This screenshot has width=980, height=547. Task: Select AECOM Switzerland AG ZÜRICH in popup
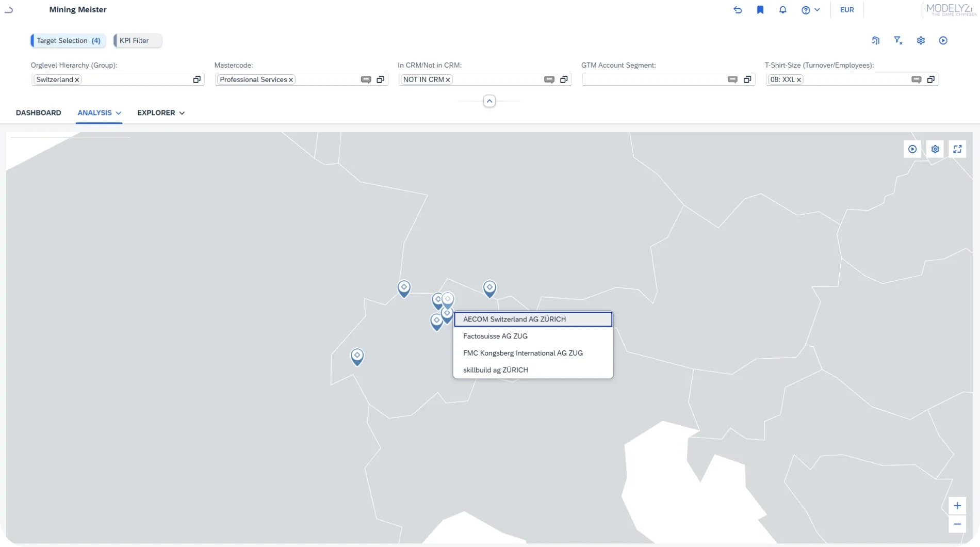[x=533, y=319]
